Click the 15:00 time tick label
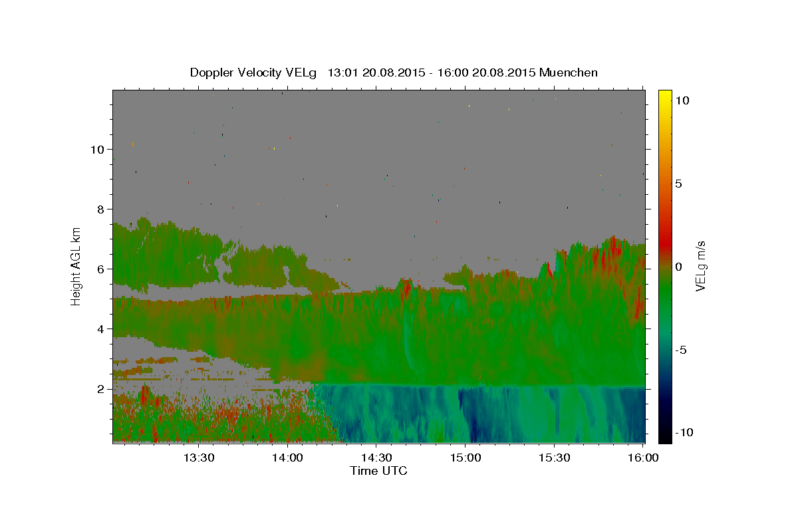Screen dimensions: 798x532 (465, 458)
